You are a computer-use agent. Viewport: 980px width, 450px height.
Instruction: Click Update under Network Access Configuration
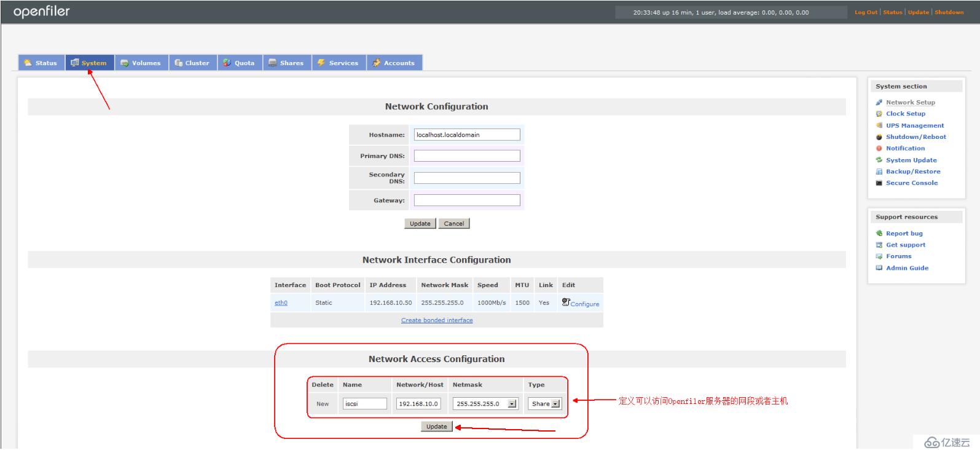click(x=437, y=427)
